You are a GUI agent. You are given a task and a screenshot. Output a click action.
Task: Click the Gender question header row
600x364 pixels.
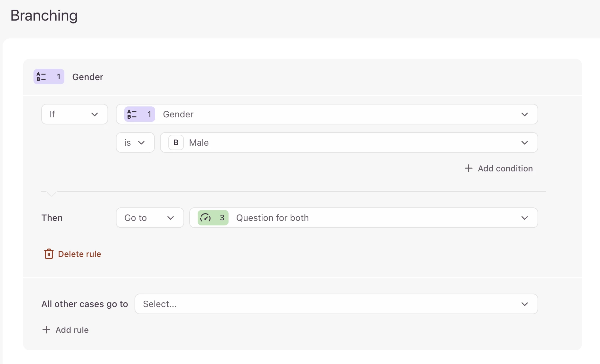(302, 77)
